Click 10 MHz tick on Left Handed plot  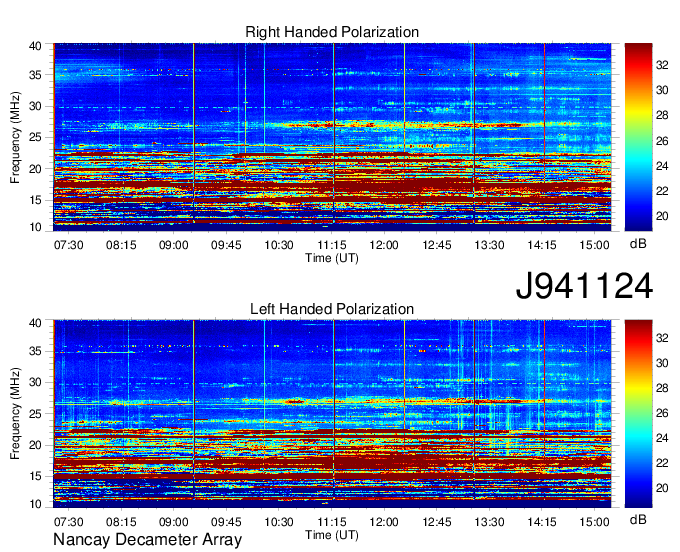[35, 504]
